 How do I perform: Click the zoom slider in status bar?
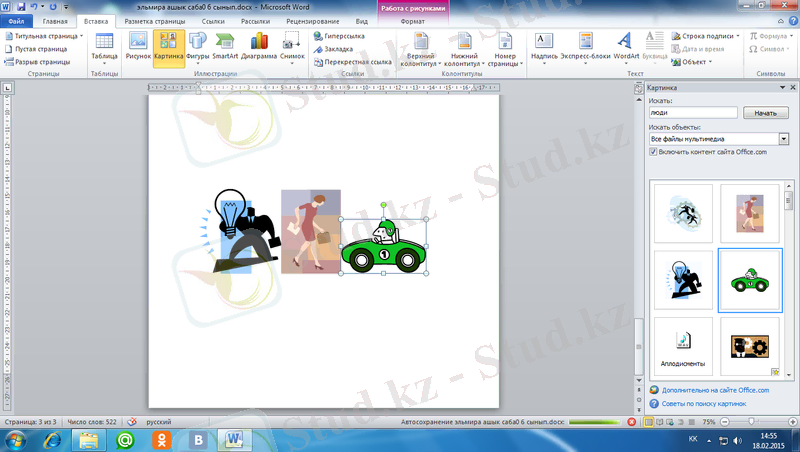(752, 423)
